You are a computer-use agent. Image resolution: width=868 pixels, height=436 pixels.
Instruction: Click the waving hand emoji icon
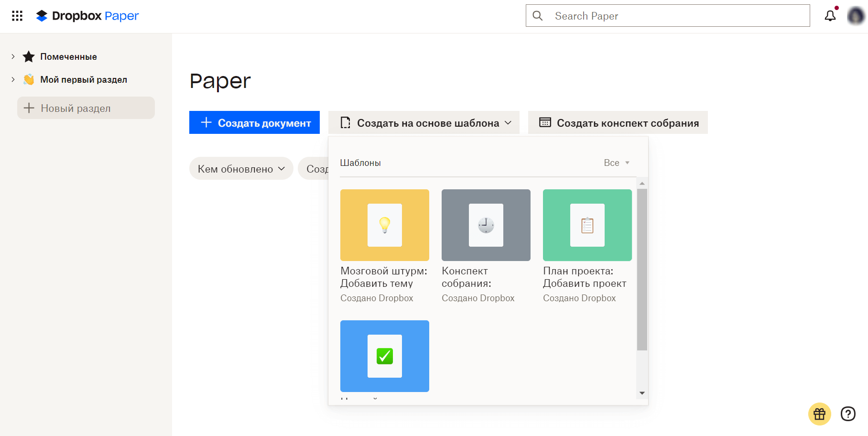(29, 79)
